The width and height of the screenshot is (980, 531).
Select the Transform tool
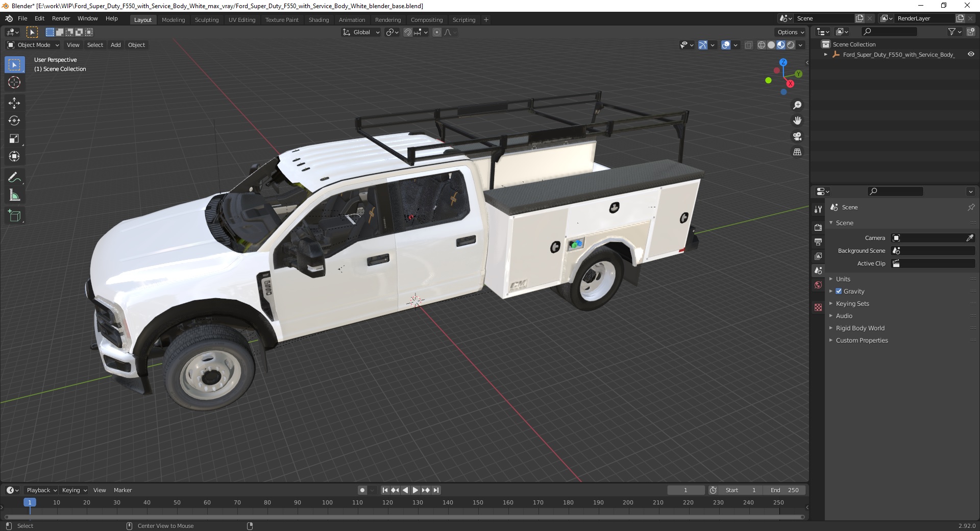click(14, 157)
